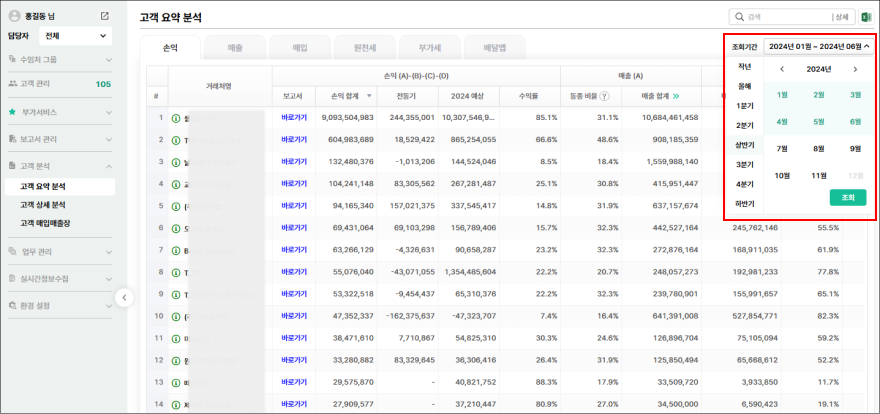Click the double-arrow icon beside 매출 합계
This screenshot has width=880, height=414.
(x=675, y=96)
